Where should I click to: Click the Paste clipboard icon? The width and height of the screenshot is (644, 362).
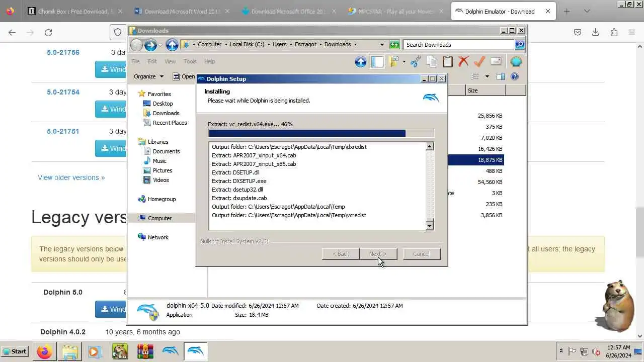[x=448, y=61]
